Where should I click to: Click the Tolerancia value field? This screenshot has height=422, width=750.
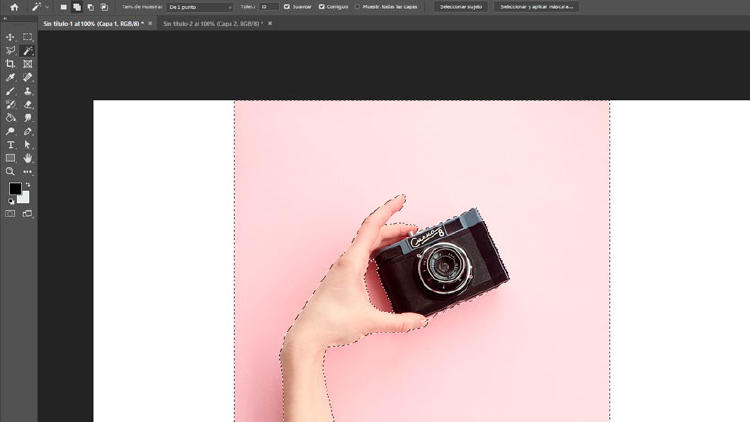268,7
